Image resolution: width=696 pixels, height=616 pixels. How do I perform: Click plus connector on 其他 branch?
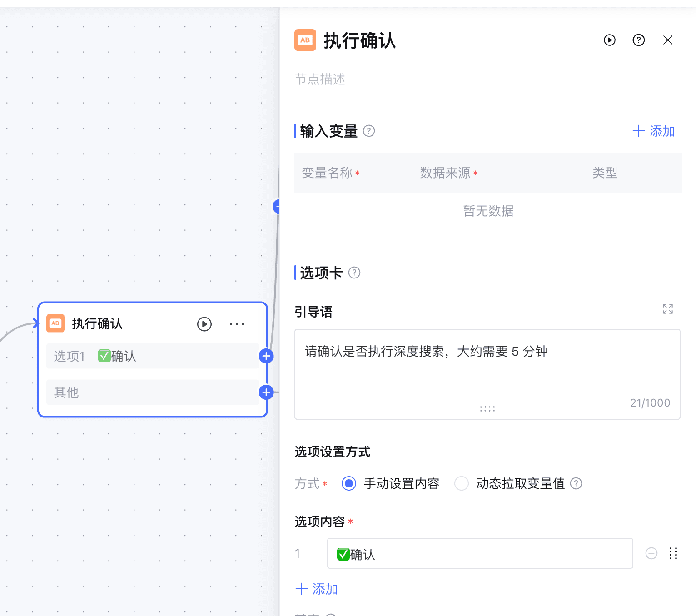click(266, 392)
